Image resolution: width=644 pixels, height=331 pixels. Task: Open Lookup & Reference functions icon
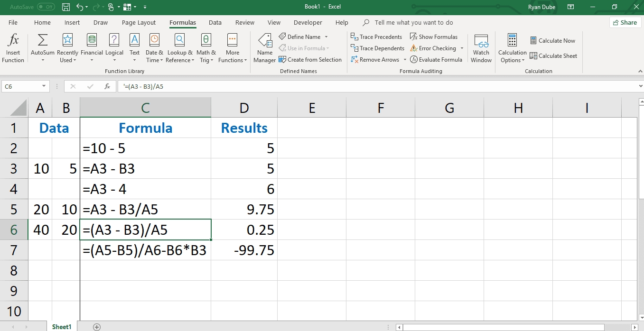180,40
